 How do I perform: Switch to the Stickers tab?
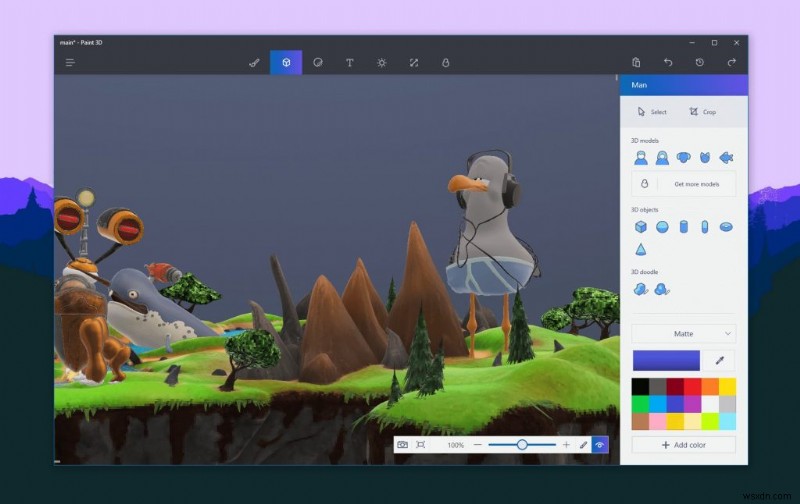coord(318,63)
